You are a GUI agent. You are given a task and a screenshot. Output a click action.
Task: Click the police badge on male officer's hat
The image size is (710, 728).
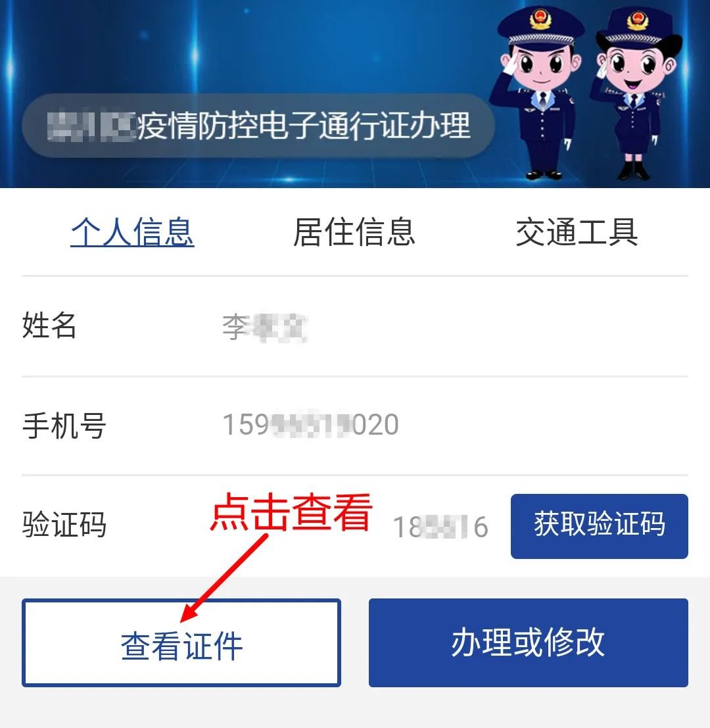tap(540, 20)
